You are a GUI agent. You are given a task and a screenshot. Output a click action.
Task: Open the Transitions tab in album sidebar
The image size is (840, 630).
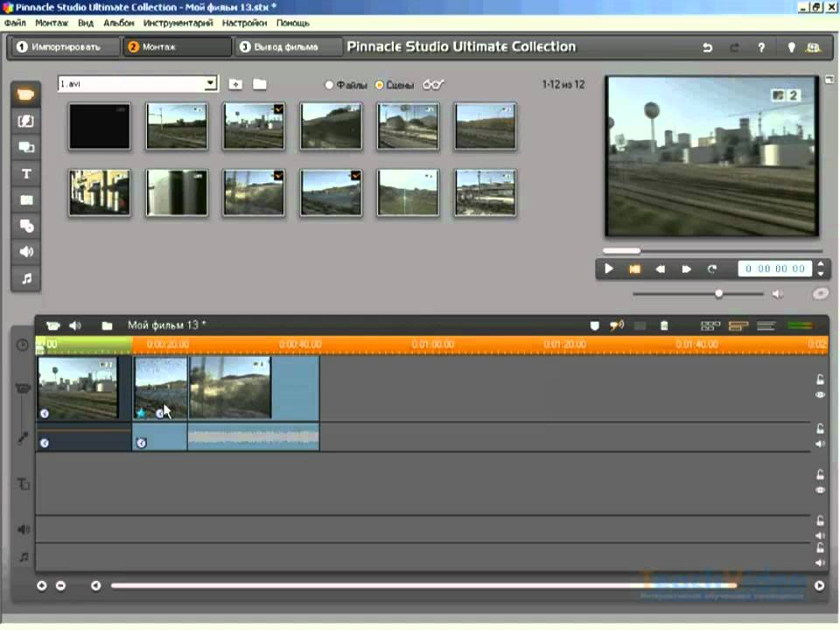26,122
